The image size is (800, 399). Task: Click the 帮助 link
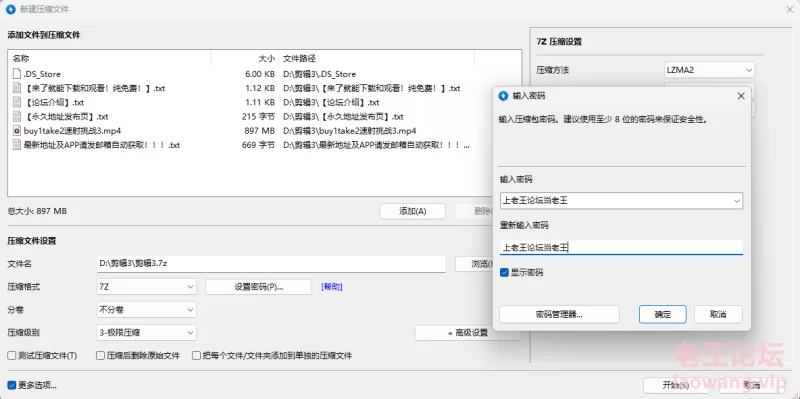tap(332, 287)
